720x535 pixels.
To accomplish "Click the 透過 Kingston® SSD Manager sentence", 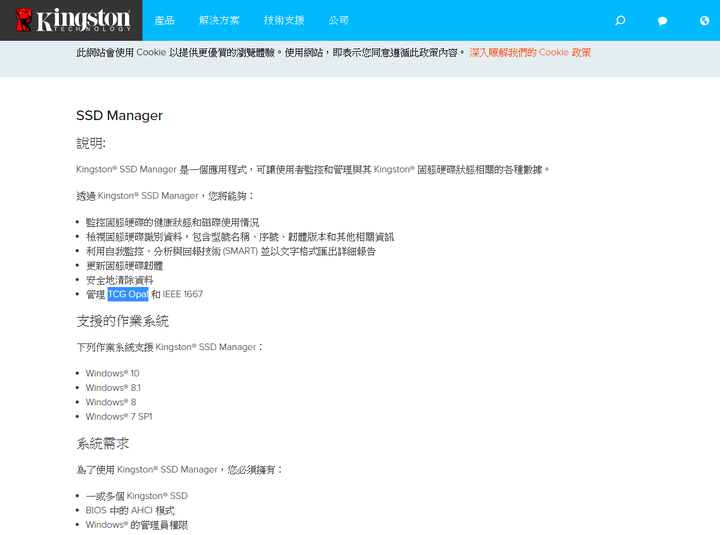I will point(165,196).
